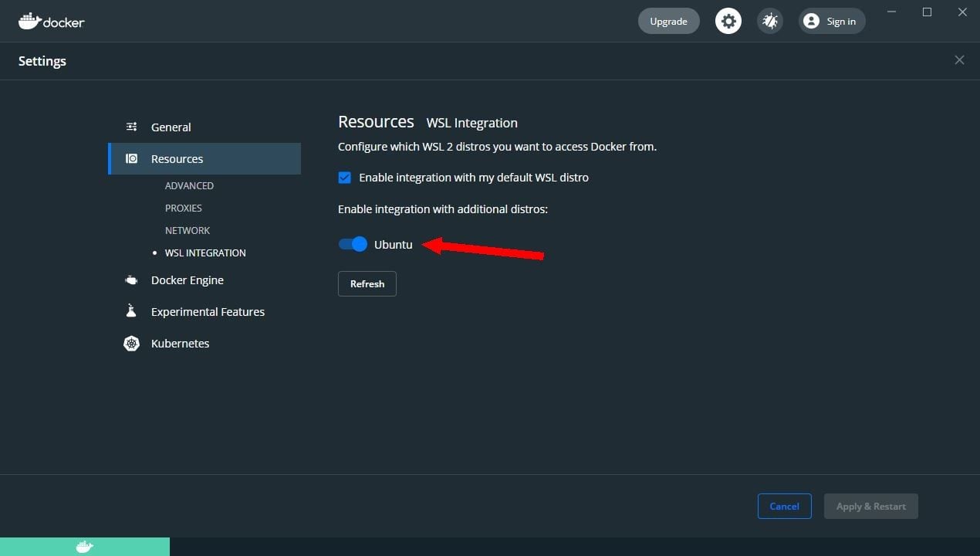Open the Network sub-section
Screen dimensions: 980x556
[x=188, y=230]
